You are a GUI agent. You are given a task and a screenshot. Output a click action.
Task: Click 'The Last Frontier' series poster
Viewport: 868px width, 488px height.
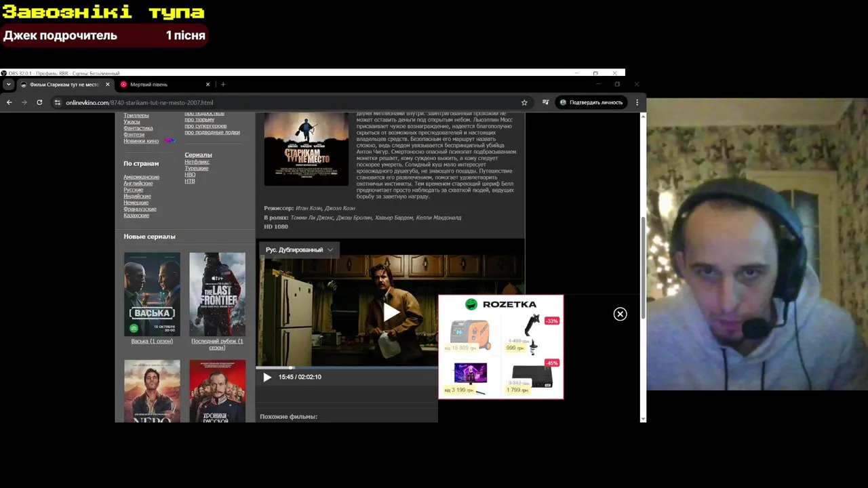pyautogui.click(x=217, y=294)
